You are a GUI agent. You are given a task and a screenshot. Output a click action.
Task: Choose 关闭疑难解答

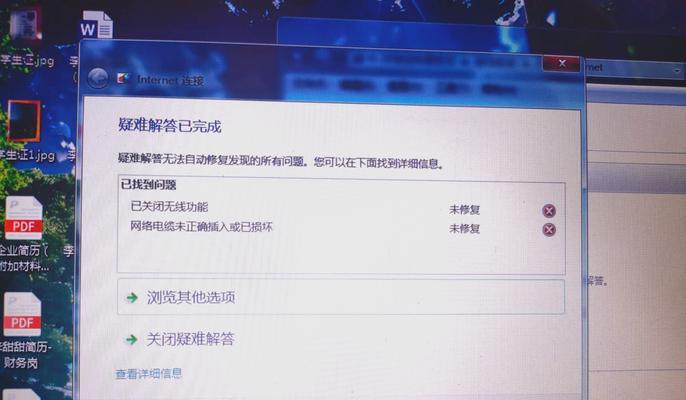tap(190, 339)
